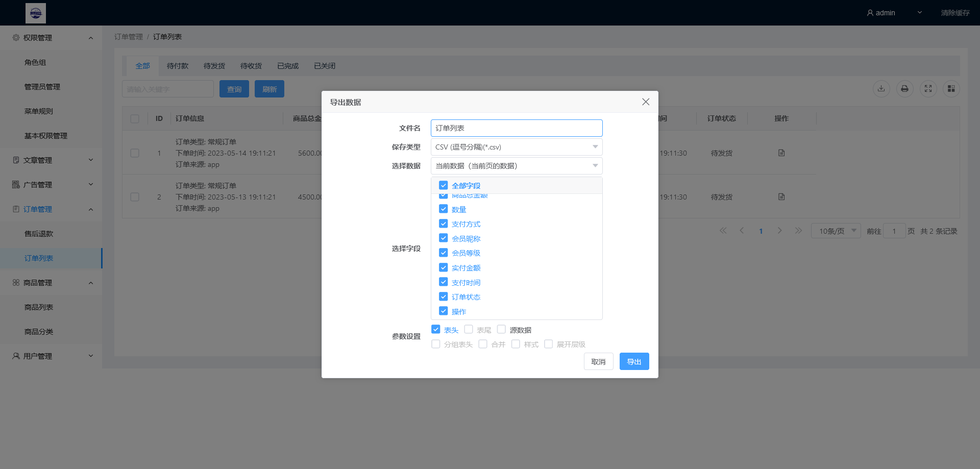Click the print icon in toolbar
This screenshot has width=980, height=469.
904,89
